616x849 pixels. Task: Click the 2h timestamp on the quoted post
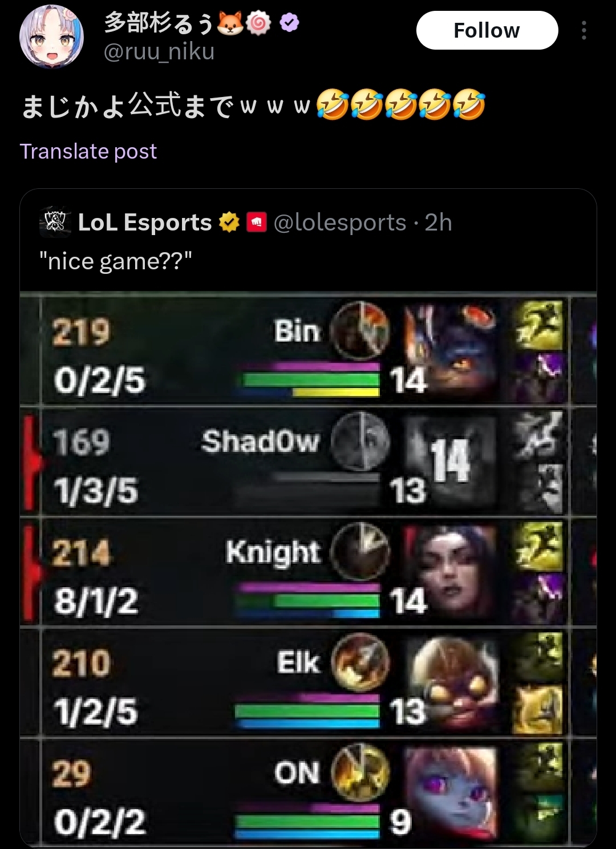click(x=438, y=223)
